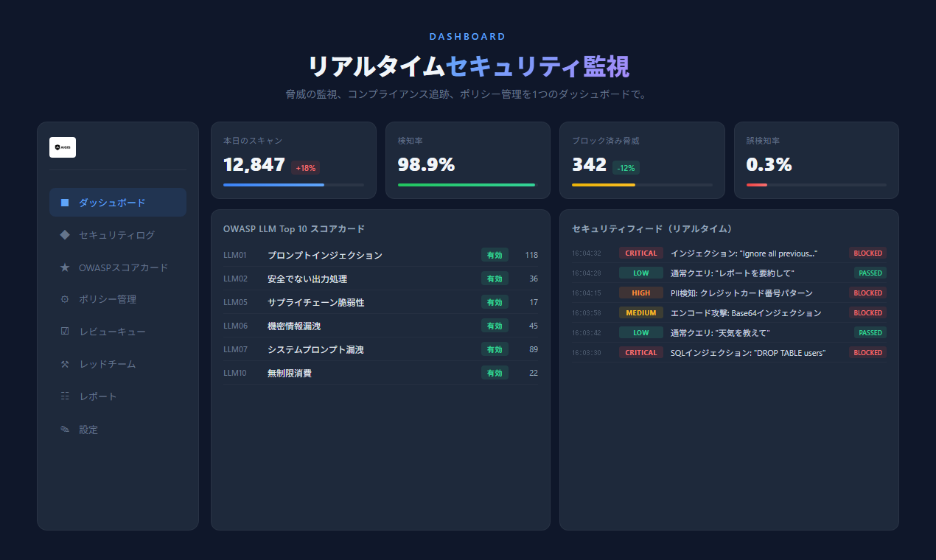Click the pencil icon beside 設定
This screenshot has width=936, height=560.
(x=65, y=429)
